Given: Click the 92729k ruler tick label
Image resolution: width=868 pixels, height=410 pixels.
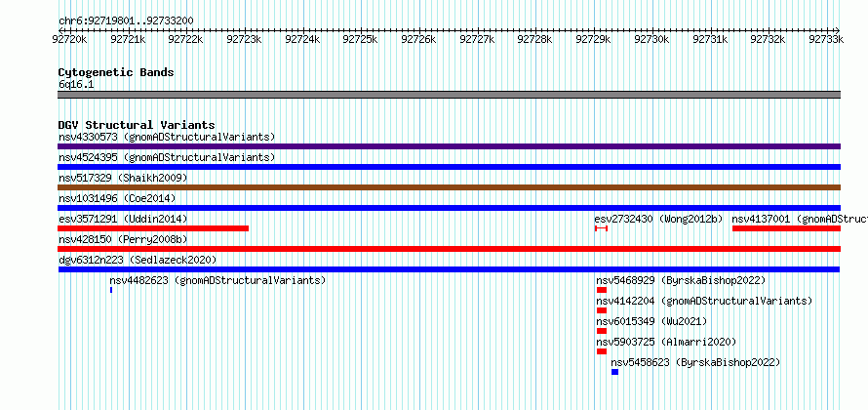Looking at the screenshot, I should (x=593, y=39).
